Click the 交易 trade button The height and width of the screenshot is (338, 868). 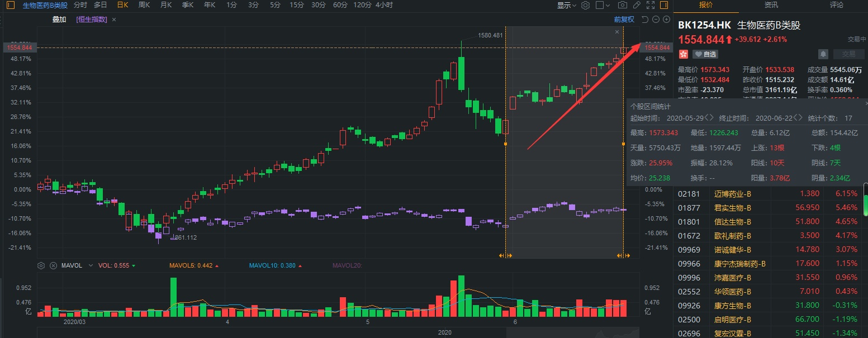[848, 54]
